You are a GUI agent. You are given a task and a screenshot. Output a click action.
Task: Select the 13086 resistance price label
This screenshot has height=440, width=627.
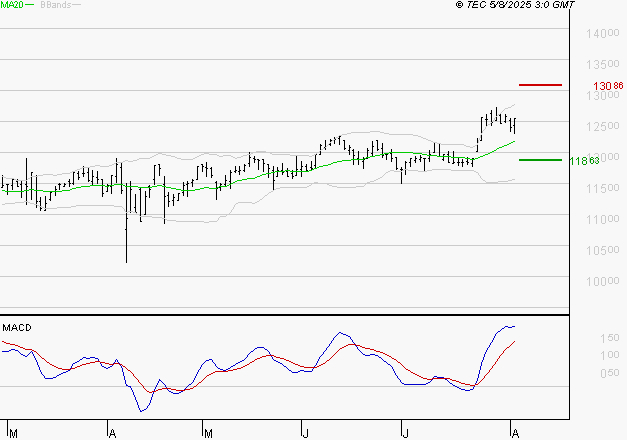pyautogui.click(x=608, y=86)
